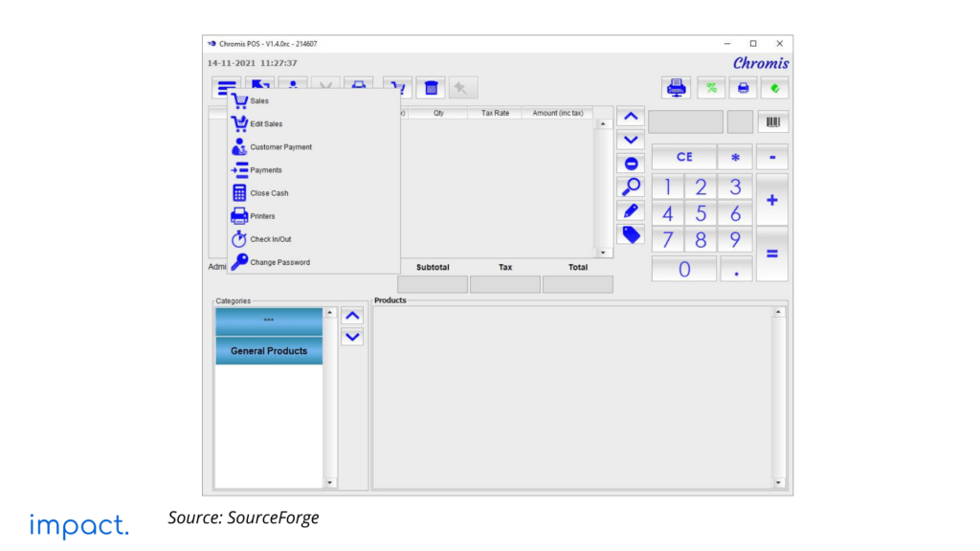
Task: Click the price tag attributes icon
Action: pos(632,234)
